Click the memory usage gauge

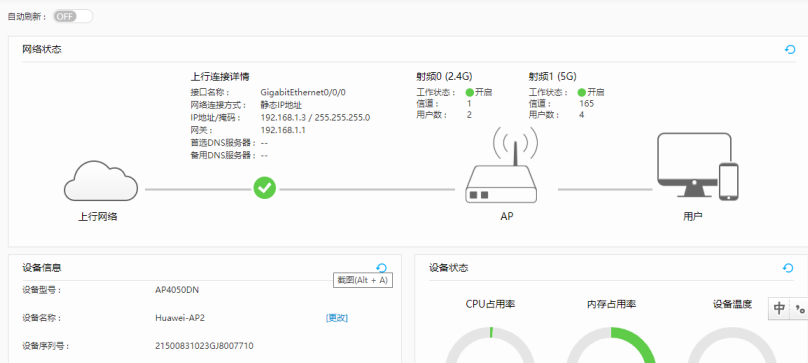[611, 344]
